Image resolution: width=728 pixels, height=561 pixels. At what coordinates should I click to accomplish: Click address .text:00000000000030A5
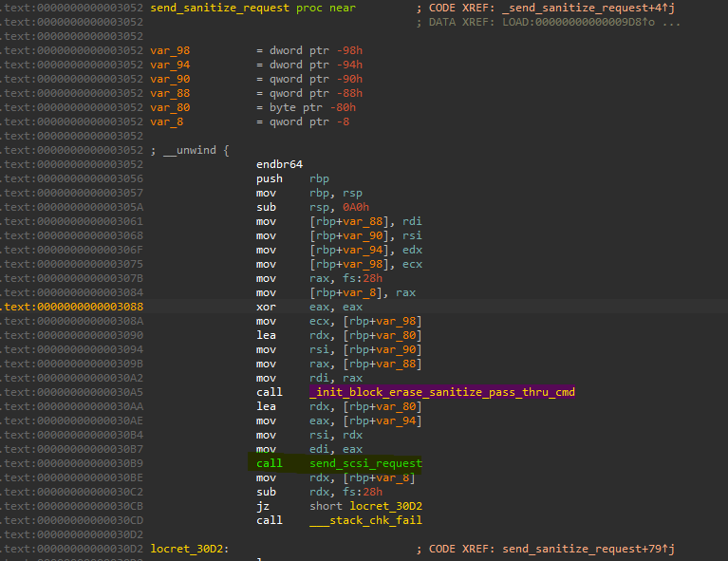(74, 392)
